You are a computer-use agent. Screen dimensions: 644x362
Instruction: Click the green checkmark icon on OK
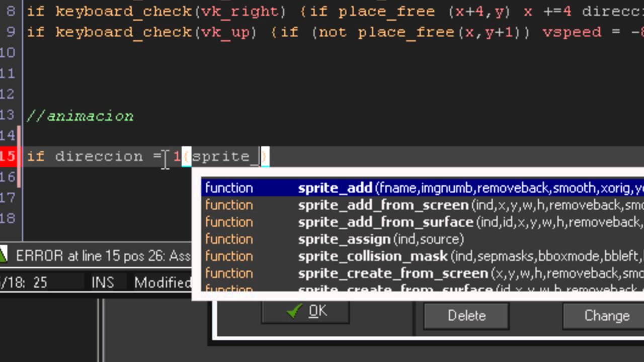coord(294,312)
